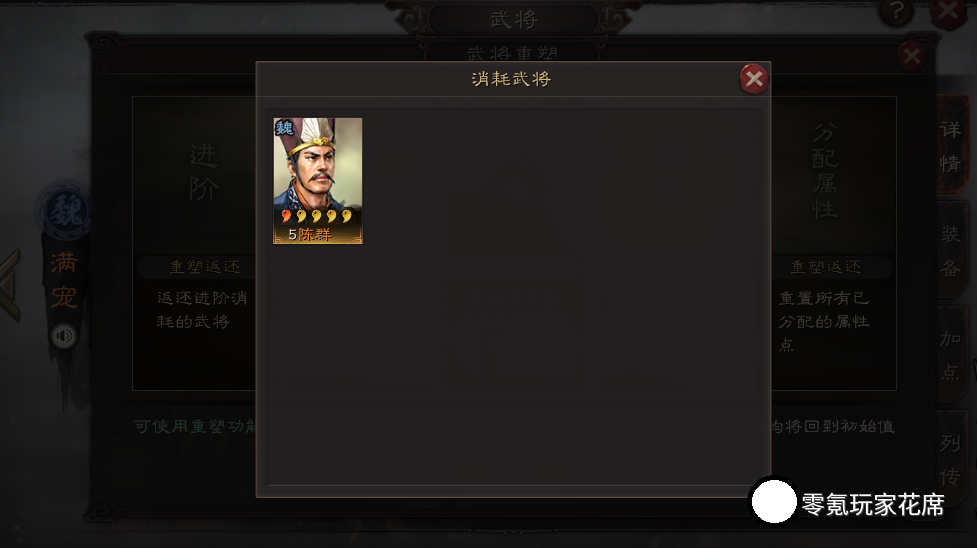Open the 列传 side tab
Image resolution: width=977 pixels, height=548 pixels.
951,460
